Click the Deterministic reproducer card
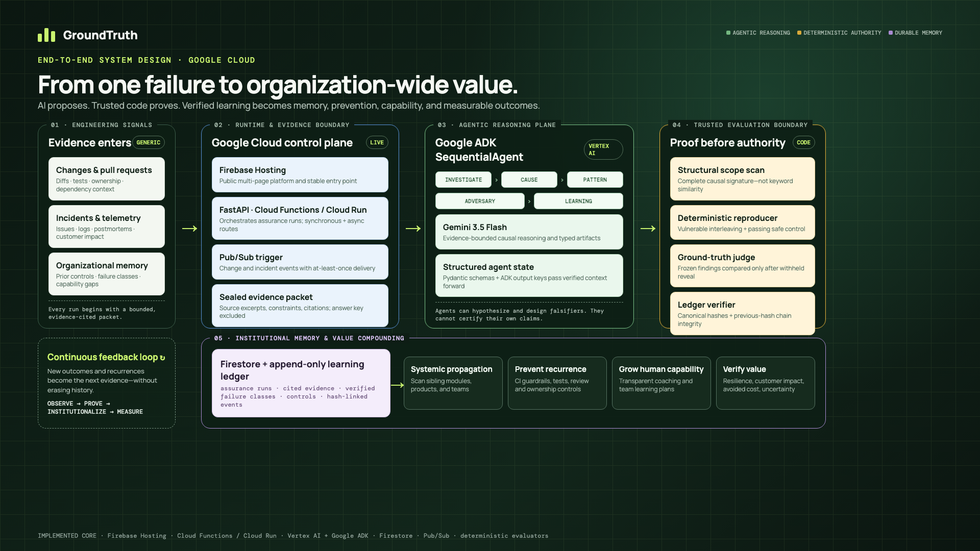The height and width of the screenshot is (551, 980). pos(743,222)
